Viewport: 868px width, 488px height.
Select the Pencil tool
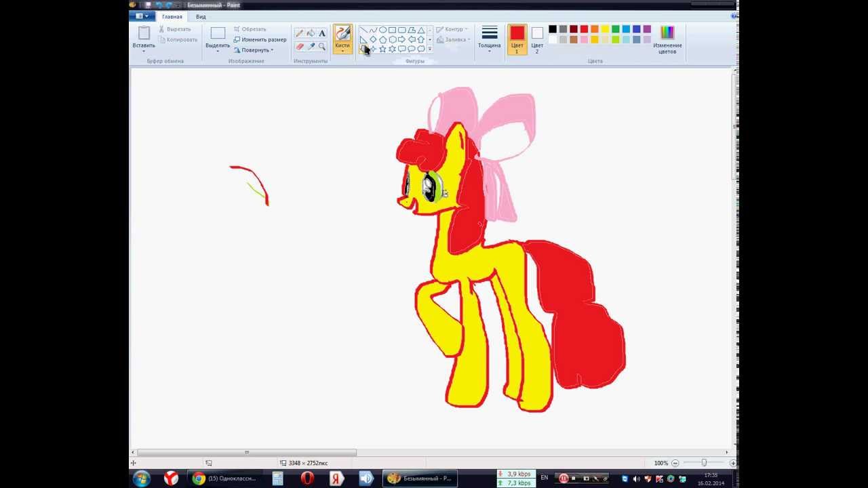point(299,33)
